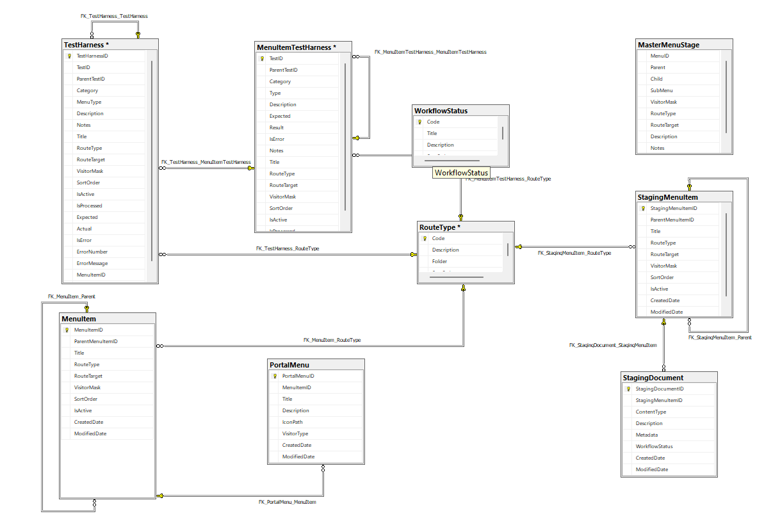Select the FK_TestHarness_RouteType relationship label
The image size is (764, 532).
pos(288,248)
